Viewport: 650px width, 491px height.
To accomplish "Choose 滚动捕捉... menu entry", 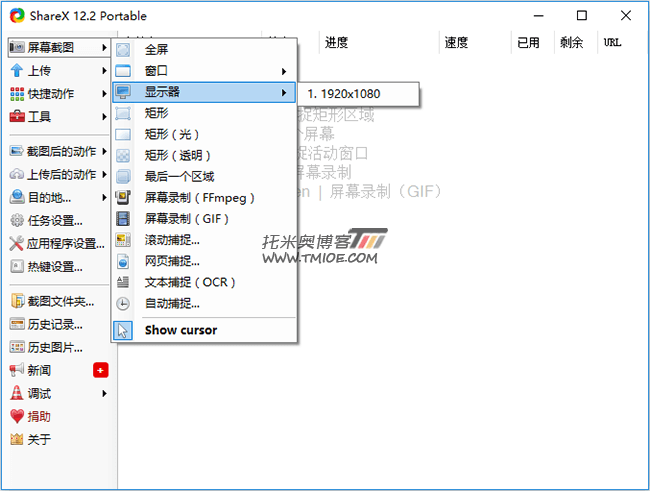I will pyautogui.click(x=205, y=240).
